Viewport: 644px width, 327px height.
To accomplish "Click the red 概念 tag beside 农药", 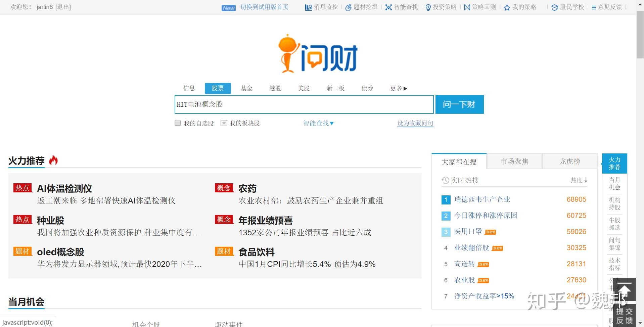I will [x=224, y=188].
